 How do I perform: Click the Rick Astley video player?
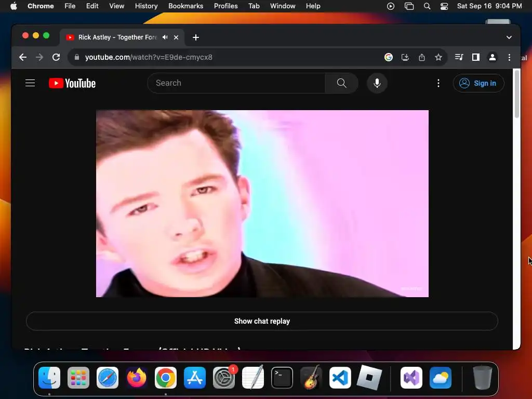pyautogui.click(x=262, y=204)
